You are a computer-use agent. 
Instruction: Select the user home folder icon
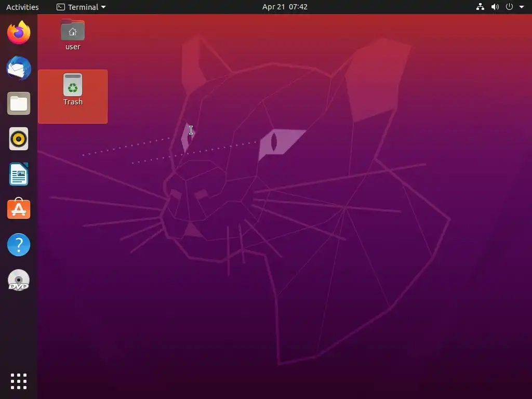(73, 35)
